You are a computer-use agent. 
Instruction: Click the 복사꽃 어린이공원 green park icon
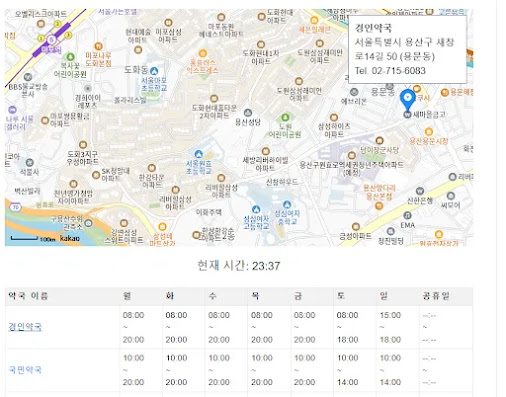point(70,56)
